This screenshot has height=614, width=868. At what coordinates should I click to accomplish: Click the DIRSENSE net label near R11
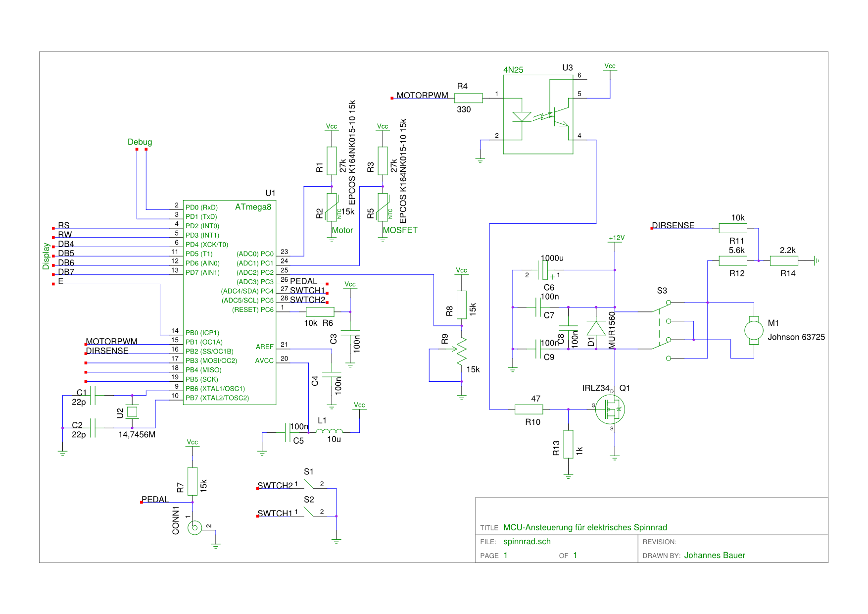tap(673, 225)
